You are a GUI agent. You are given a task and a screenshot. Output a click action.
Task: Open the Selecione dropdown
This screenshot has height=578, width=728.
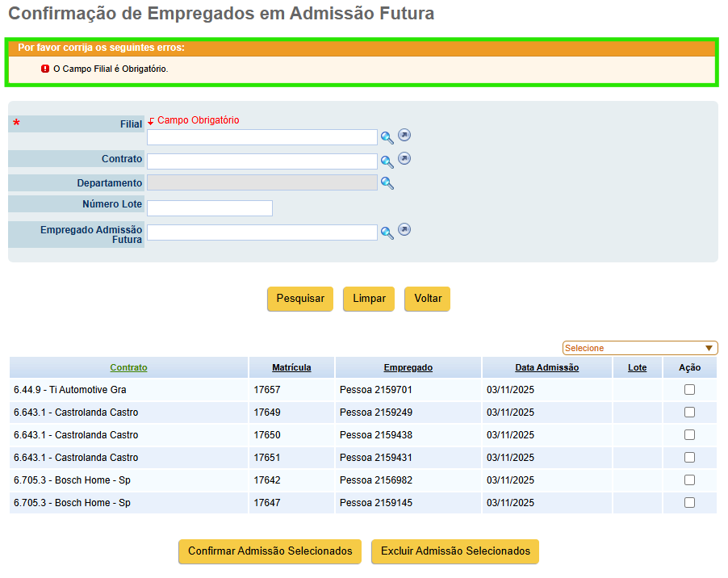point(640,348)
